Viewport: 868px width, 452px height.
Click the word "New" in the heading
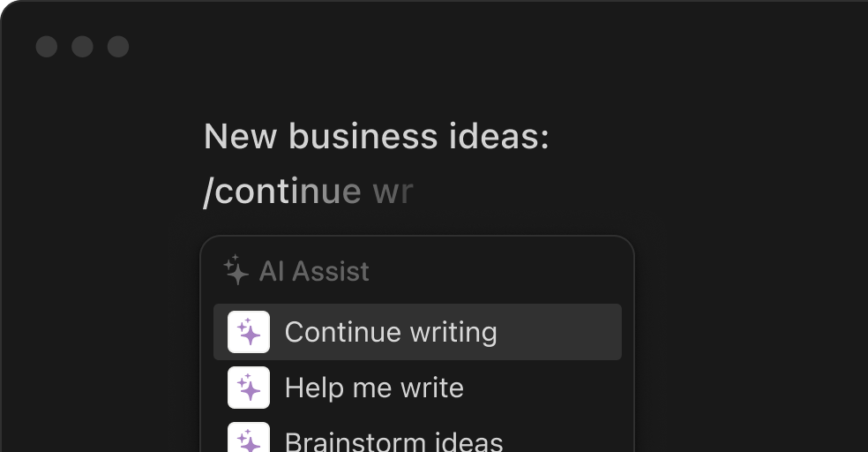241,137
